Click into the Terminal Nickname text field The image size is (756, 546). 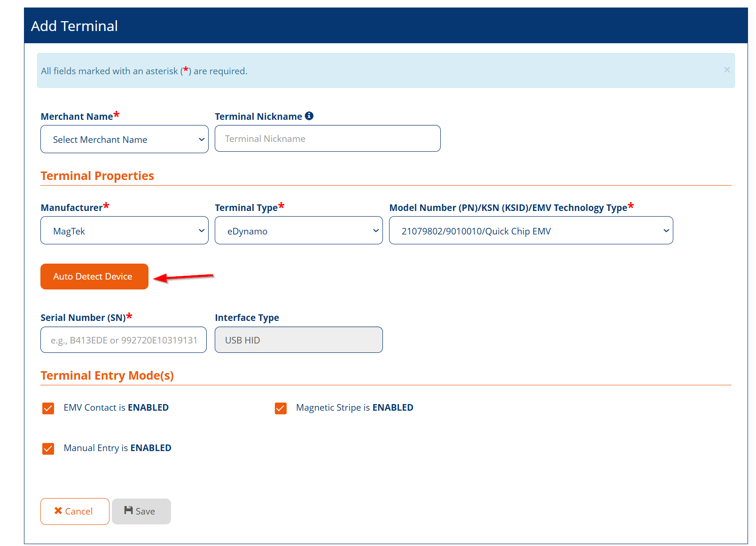[x=327, y=139]
